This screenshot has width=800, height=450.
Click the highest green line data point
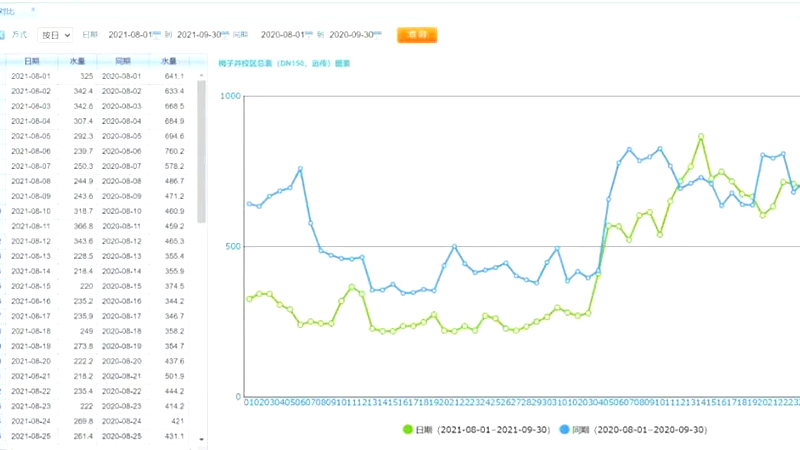click(701, 137)
